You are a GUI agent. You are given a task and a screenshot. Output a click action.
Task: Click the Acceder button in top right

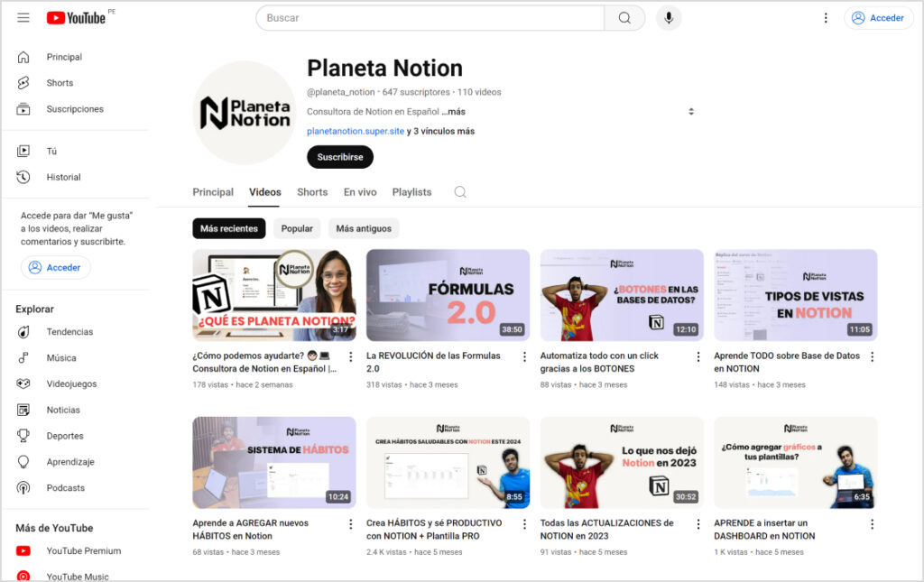878,18
